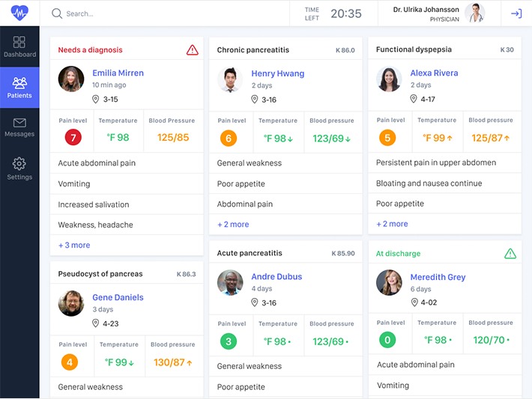The image size is (532, 399).
Task: Click Alexa Rivera's profile photo
Action: [389, 79]
